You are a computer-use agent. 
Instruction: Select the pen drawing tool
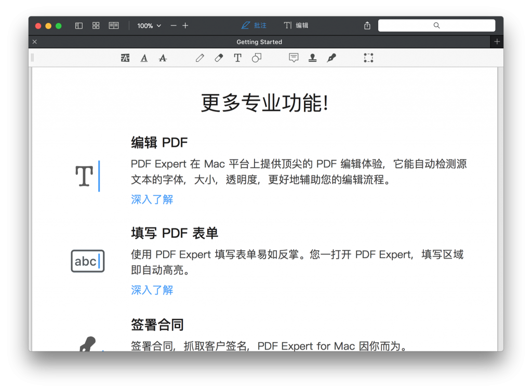[x=200, y=58]
